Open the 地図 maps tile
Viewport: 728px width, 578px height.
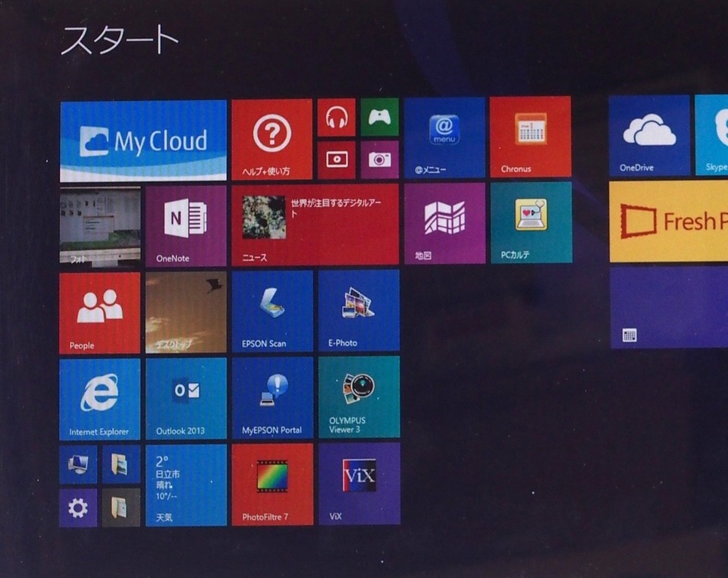pyautogui.click(x=445, y=223)
